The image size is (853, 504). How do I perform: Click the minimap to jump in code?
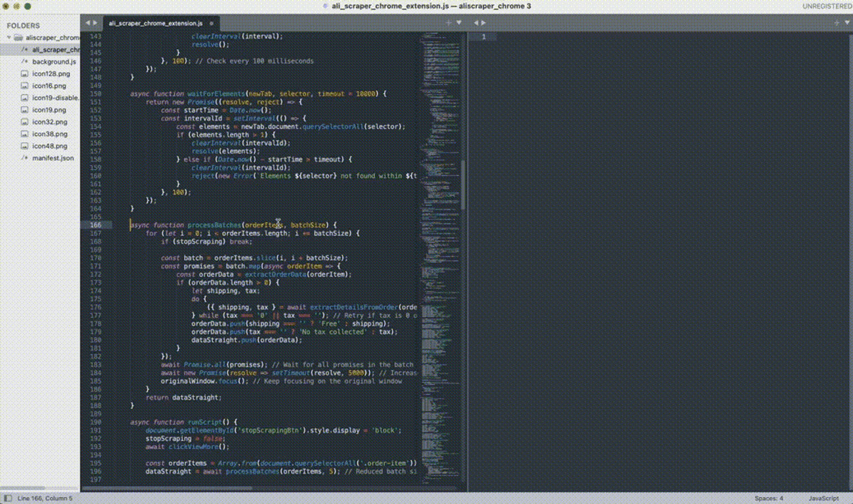coord(440,258)
